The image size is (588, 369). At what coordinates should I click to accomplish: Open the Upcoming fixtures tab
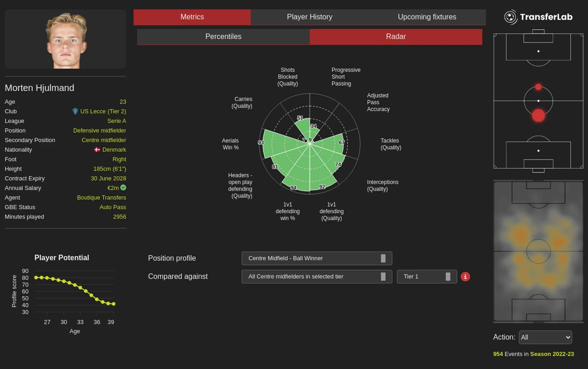[x=427, y=17]
